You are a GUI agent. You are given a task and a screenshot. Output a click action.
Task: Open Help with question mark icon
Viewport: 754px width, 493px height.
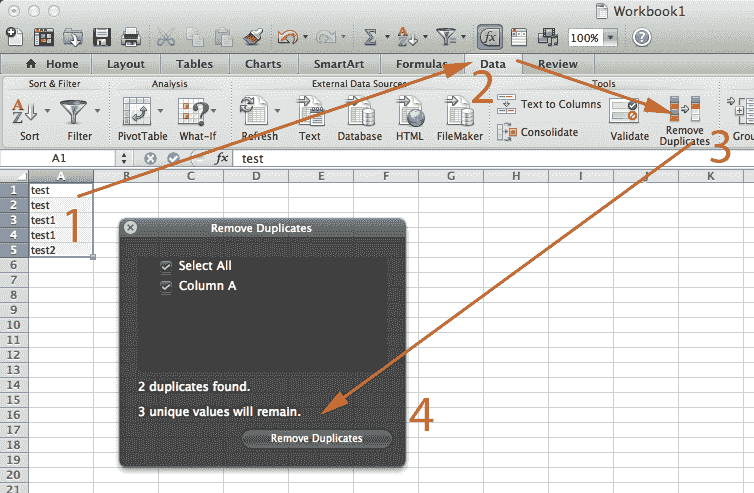coord(641,37)
